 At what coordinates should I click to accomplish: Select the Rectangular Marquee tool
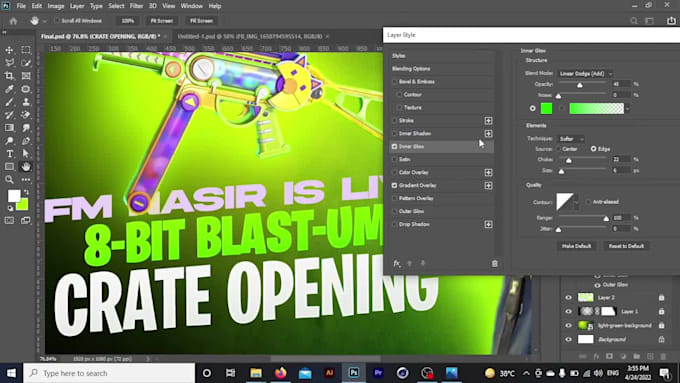(26, 50)
